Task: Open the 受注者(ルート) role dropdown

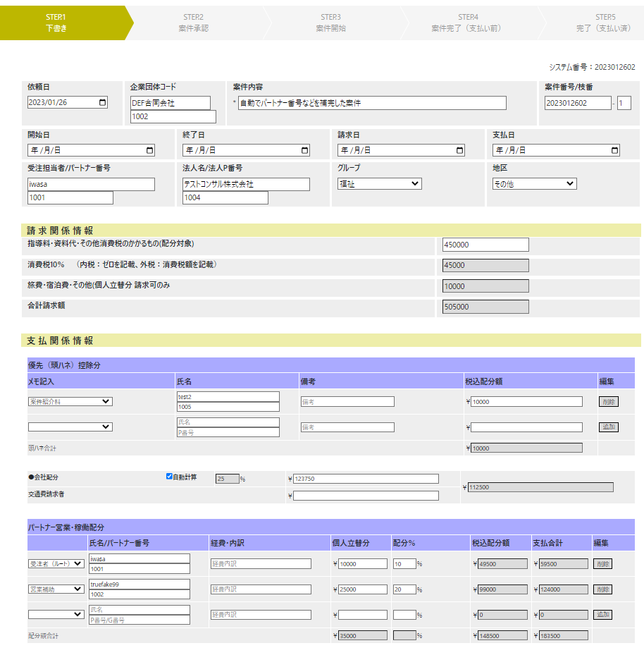Action: pyautogui.click(x=56, y=564)
